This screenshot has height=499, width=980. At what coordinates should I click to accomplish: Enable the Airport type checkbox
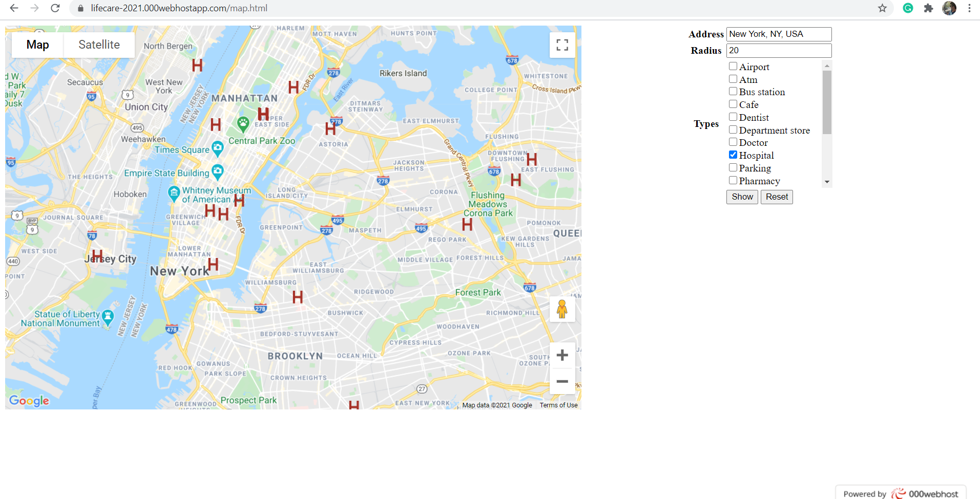click(733, 66)
